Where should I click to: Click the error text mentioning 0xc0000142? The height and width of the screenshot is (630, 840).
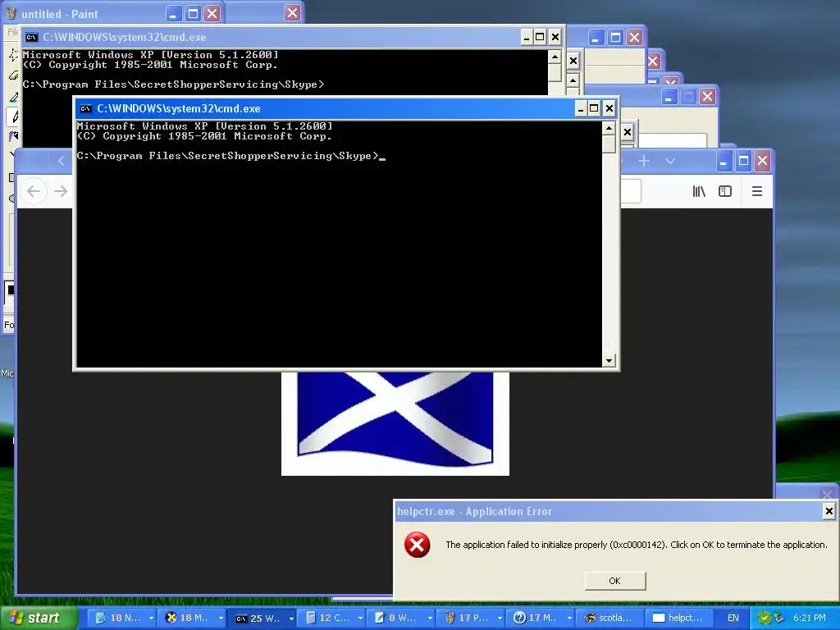(637, 545)
